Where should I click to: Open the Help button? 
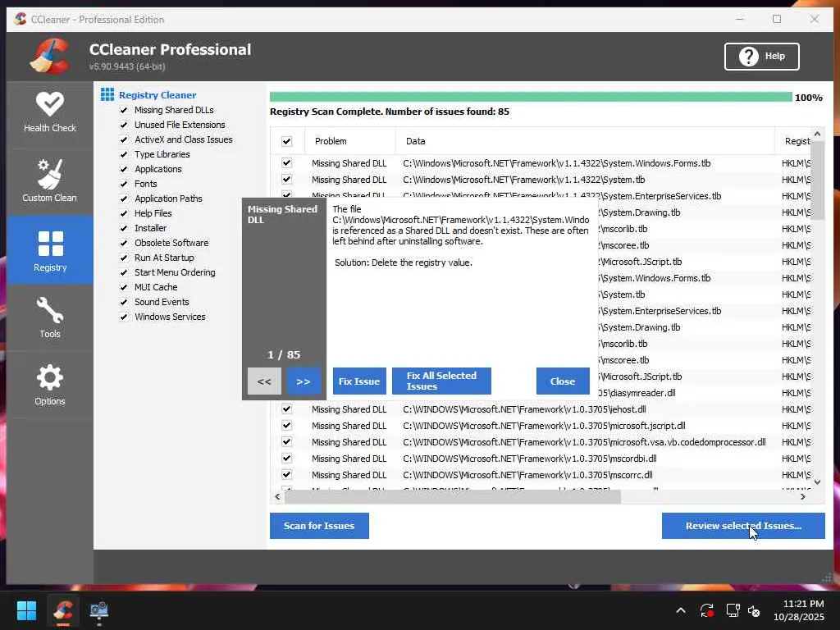coord(761,57)
